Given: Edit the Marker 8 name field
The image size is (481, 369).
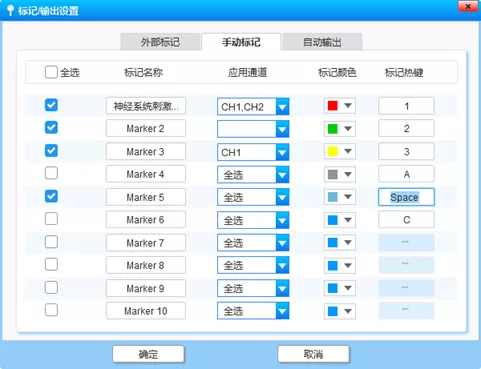Looking at the screenshot, I should (146, 266).
